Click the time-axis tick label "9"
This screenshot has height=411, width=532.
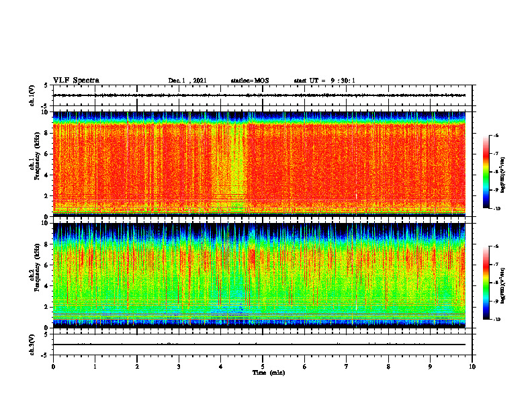[x=430, y=367]
